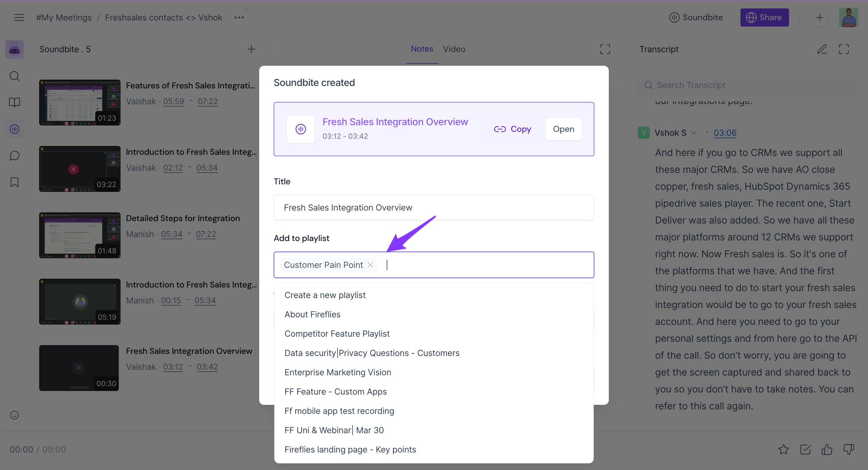
Task: Select Fireflies landing page - Key points playlist
Action: pos(434,449)
